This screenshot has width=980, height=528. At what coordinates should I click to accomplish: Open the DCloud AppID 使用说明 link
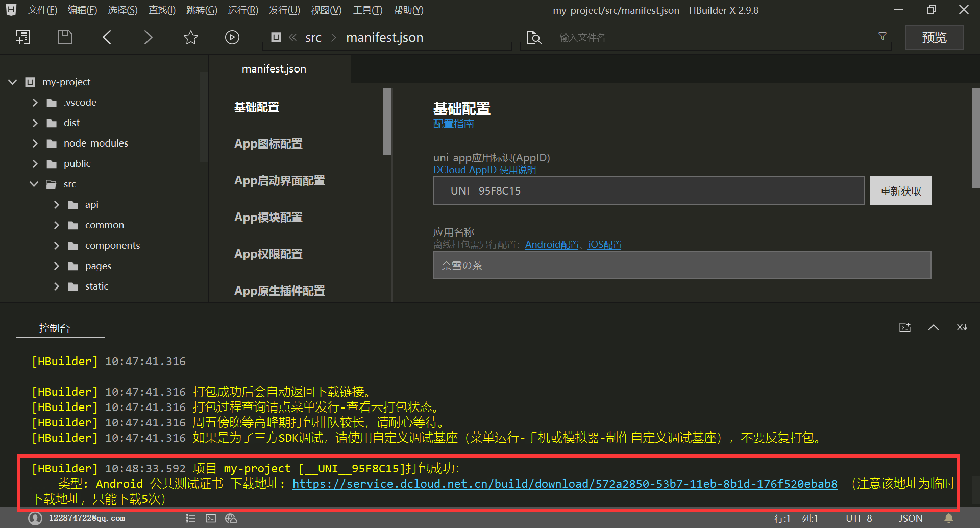(484, 170)
